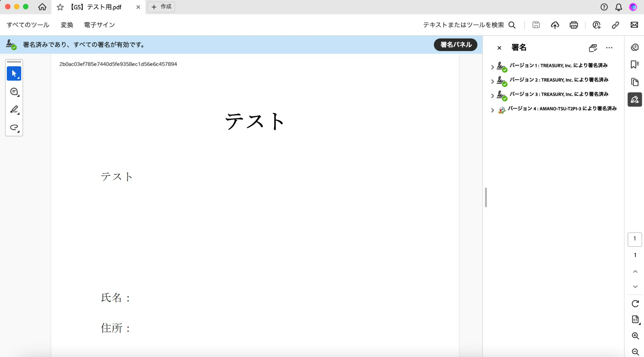Click the share via email icon
The height and width of the screenshot is (357, 644).
[x=634, y=25]
